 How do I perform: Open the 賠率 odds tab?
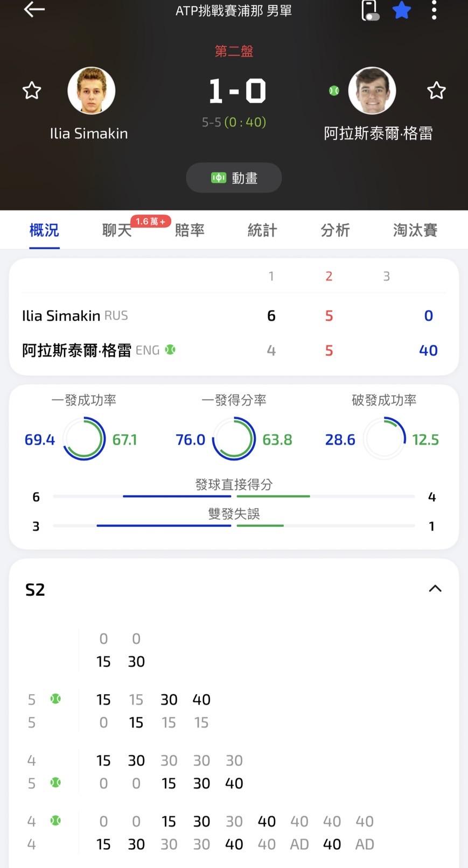coord(190,230)
